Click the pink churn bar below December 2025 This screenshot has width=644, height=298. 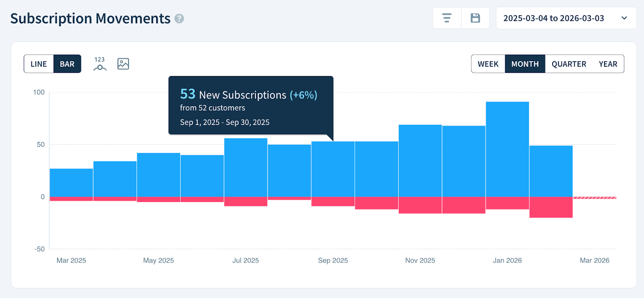click(463, 205)
